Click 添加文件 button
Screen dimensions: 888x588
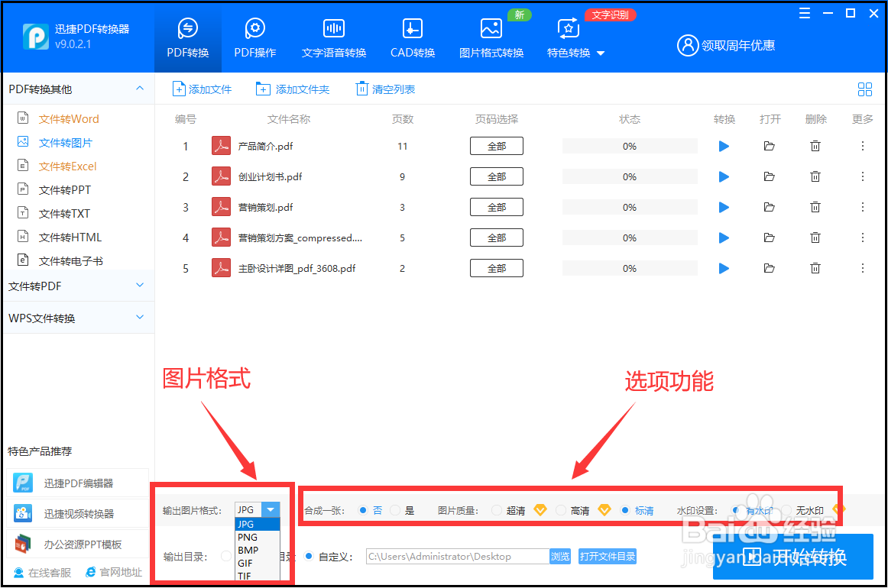[203, 89]
